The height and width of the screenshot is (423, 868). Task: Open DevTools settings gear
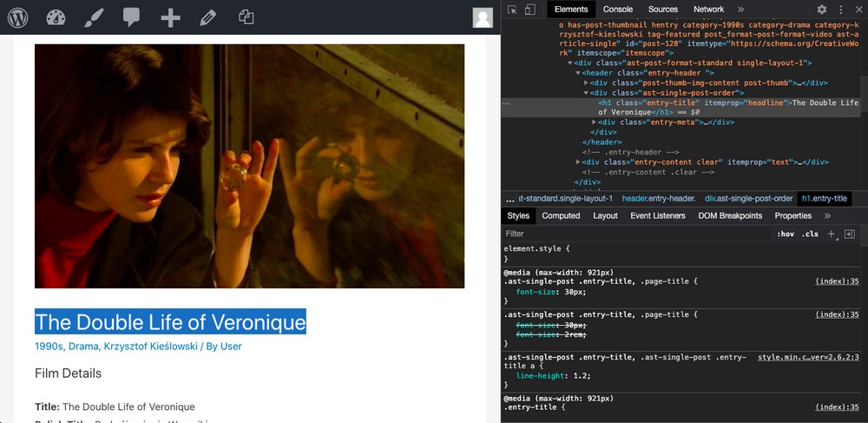(822, 10)
